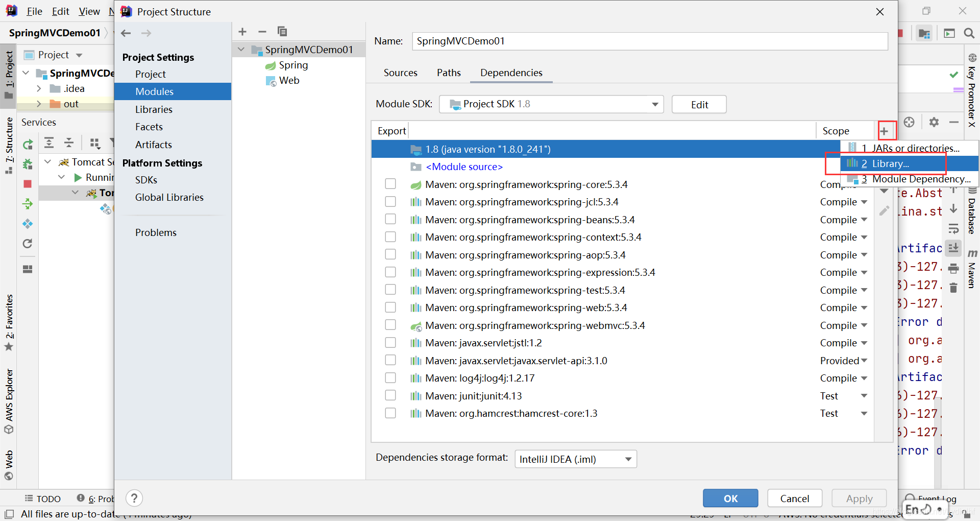Check export for spring-aop:5.3.4
The image size is (980, 521).
pyautogui.click(x=390, y=254)
